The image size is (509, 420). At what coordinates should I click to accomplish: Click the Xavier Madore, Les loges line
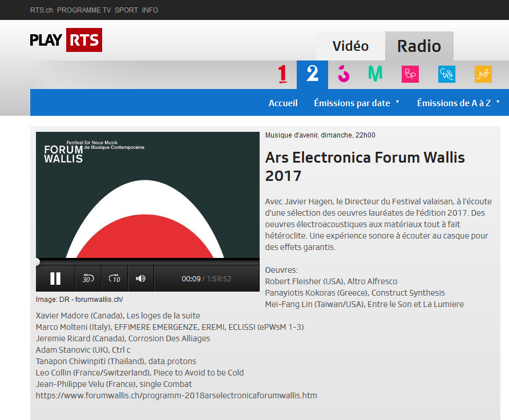(x=118, y=316)
